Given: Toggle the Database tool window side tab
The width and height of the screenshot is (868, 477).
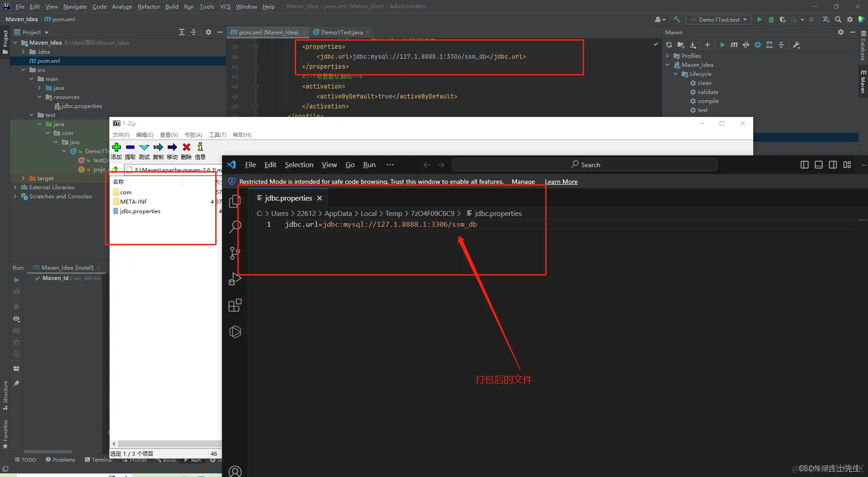Looking at the screenshot, I should (863, 46).
